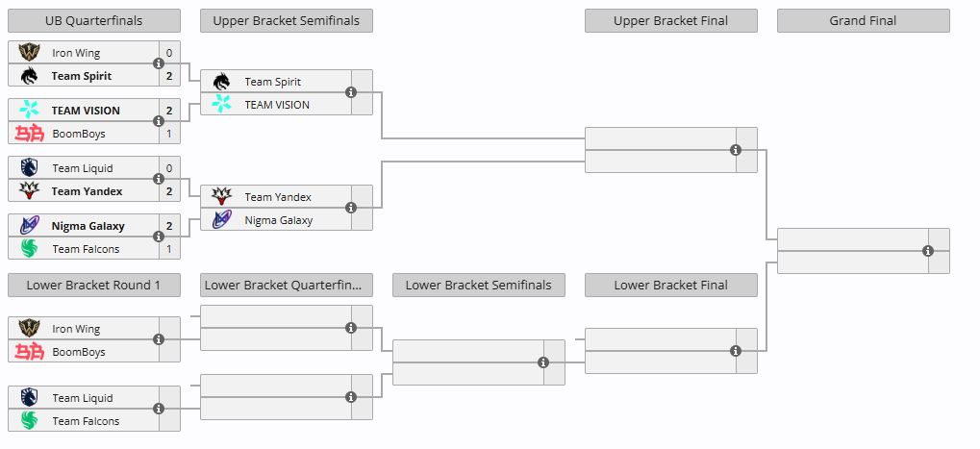Show match info for Team Spirit vs TEAM VISION semifinal

pyautogui.click(x=351, y=92)
